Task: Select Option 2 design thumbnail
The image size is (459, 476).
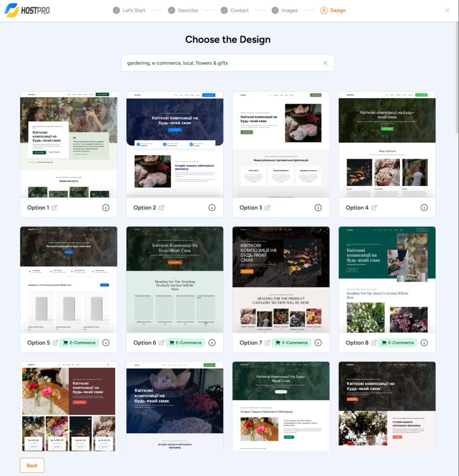Action: tap(175, 145)
